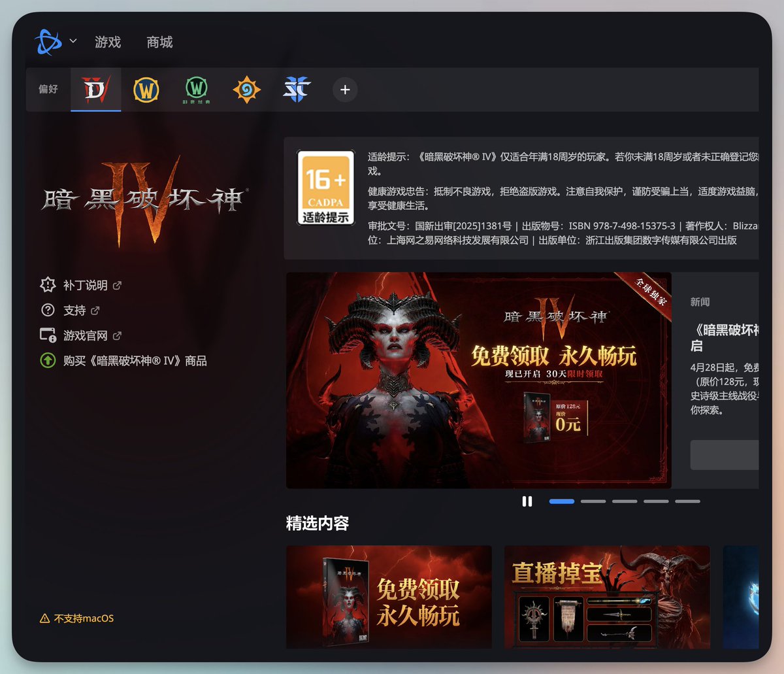
Task: Select the second carousel indicator
Action: [x=593, y=501]
